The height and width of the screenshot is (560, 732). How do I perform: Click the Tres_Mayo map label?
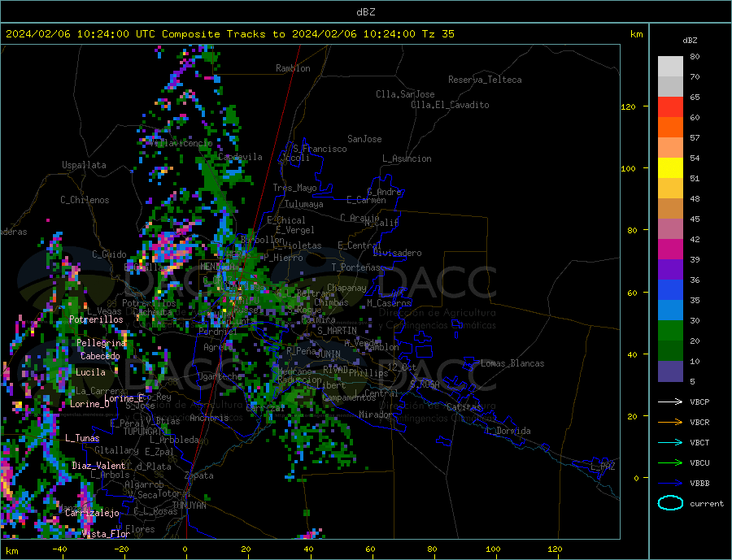click(294, 188)
